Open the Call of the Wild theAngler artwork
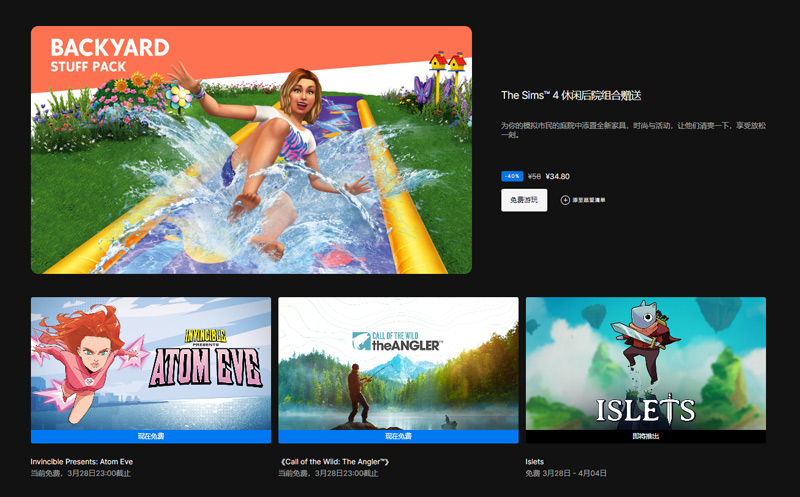The image size is (800, 497). 398,363
